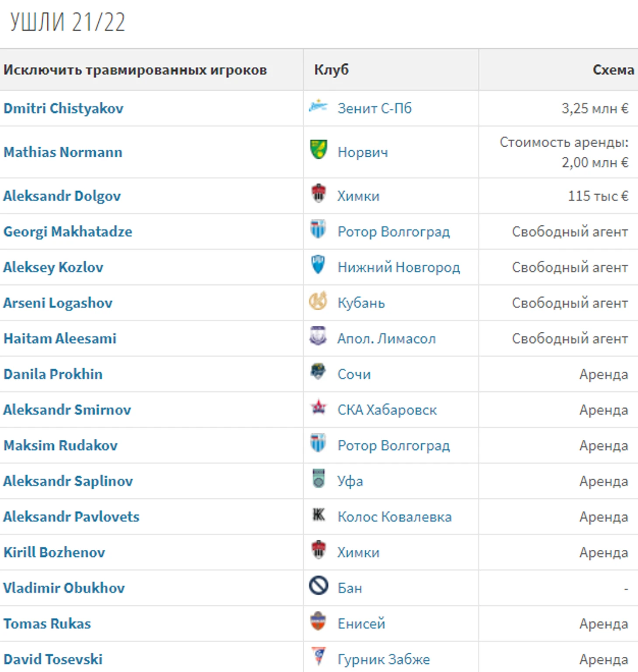The height and width of the screenshot is (672, 638).
Task: Open Dmitri Chistyakov player link
Action: tap(63, 108)
